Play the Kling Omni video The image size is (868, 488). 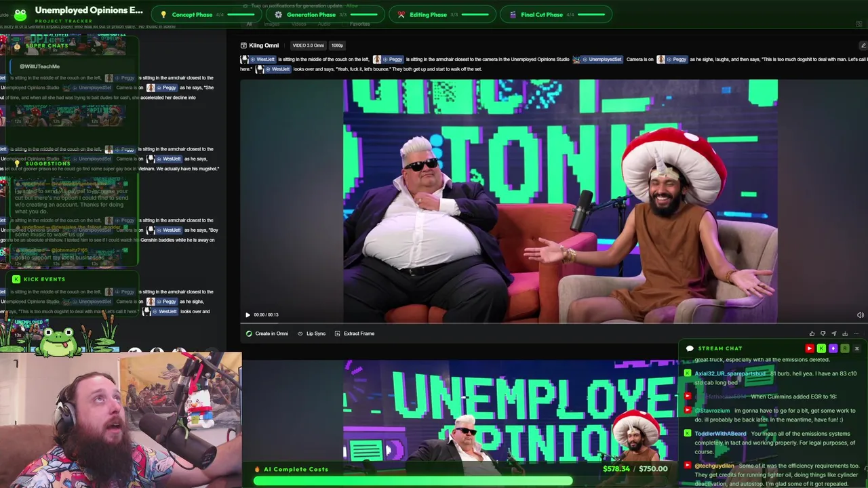pyautogui.click(x=248, y=314)
